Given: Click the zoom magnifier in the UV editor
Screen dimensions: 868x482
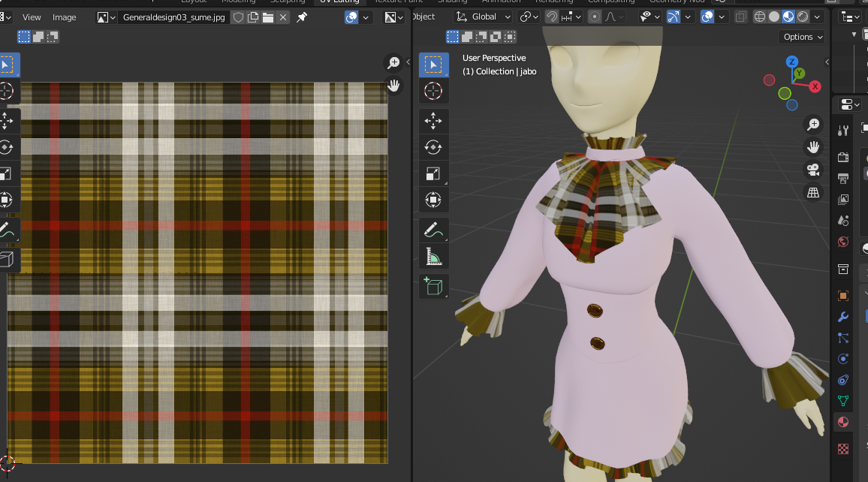Looking at the screenshot, I should [393, 63].
